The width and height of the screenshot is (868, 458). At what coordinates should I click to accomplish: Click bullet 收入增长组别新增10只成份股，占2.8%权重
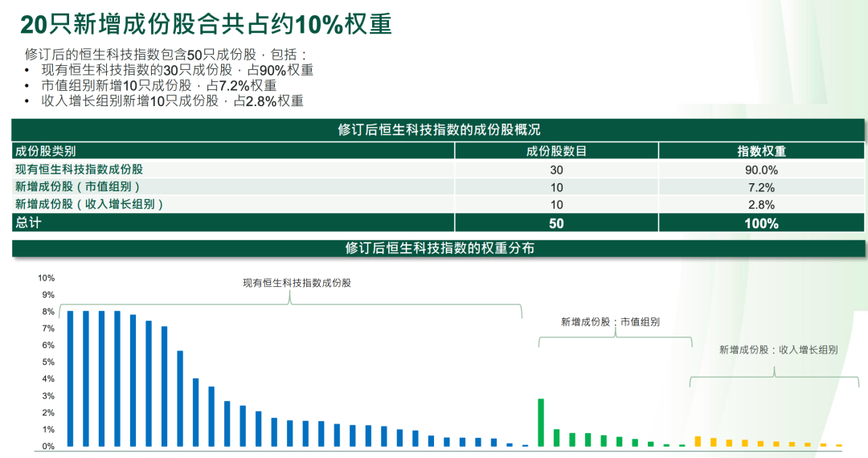tap(173, 101)
